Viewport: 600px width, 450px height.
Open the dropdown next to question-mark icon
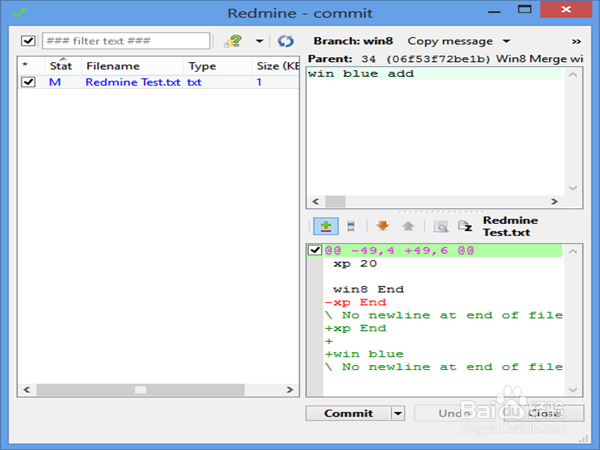pyautogui.click(x=259, y=41)
